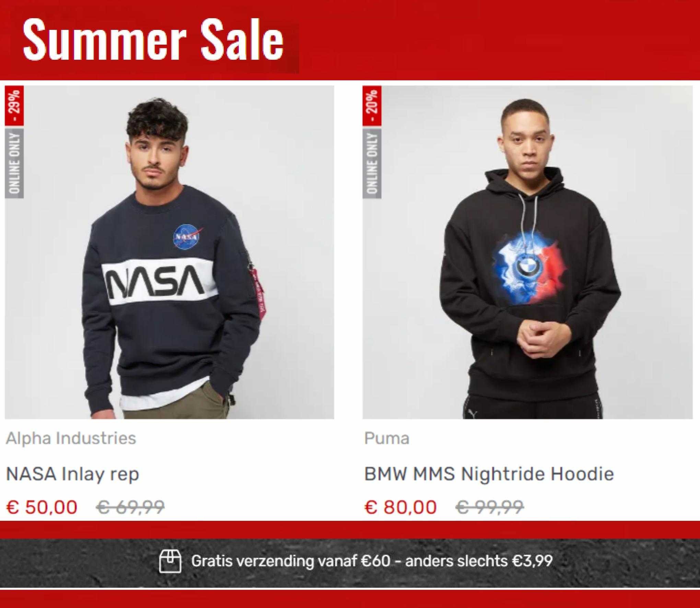
Task: Click the crossed-out € 99,99 price
Action: [x=490, y=507]
